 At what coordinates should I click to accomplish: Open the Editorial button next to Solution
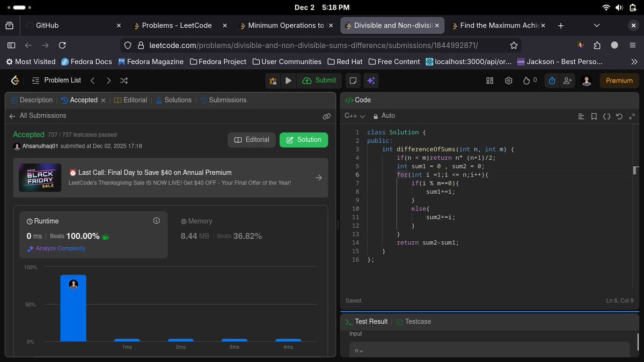pos(251,139)
